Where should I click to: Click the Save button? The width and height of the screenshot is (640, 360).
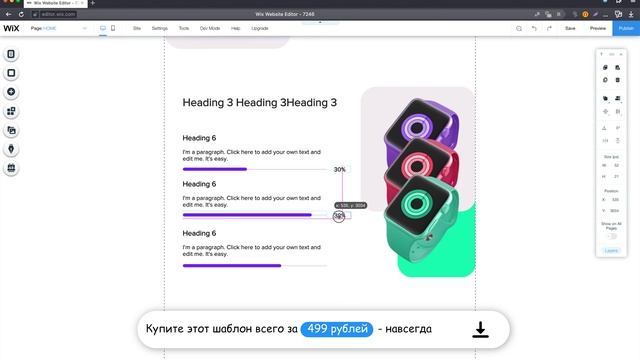click(570, 28)
